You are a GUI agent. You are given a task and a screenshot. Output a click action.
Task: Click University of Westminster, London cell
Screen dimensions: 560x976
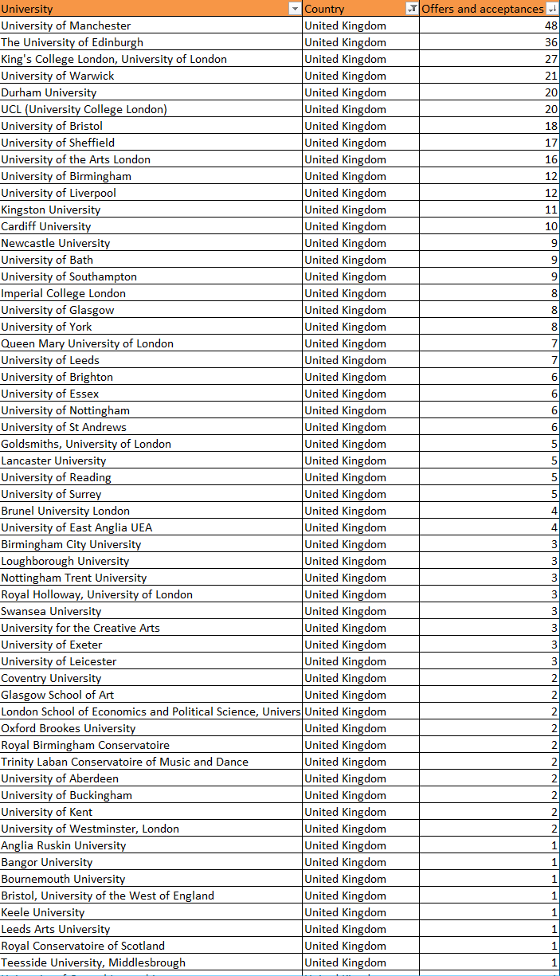pyautogui.click(x=151, y=829)
